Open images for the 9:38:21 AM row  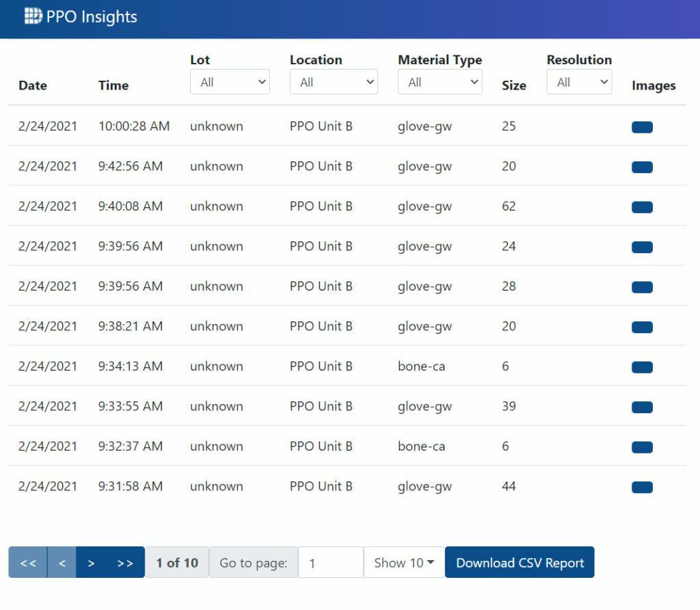coord(642,328)
